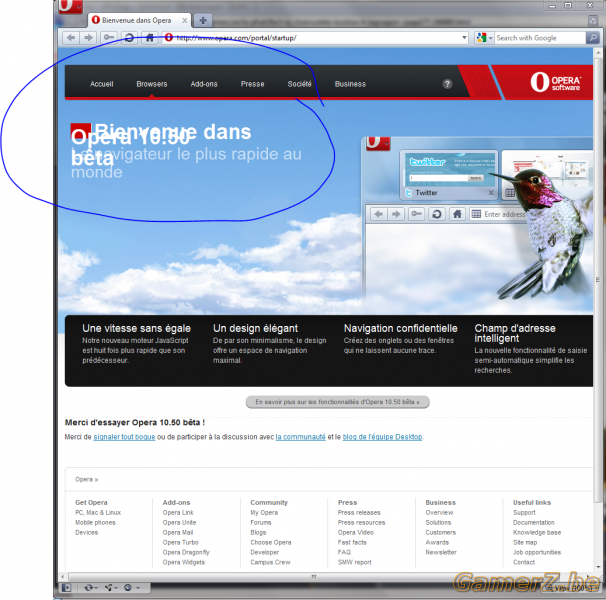Viewport: 606px width, 600px height.
Task: Open closed tabs trash icon
Action: (x=593, y=20)
